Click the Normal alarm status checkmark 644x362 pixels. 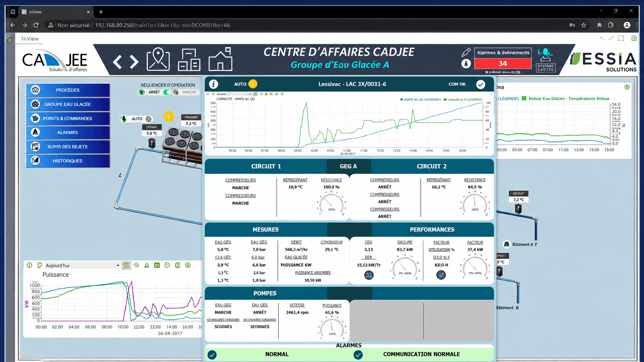click(x=212, y=355)
